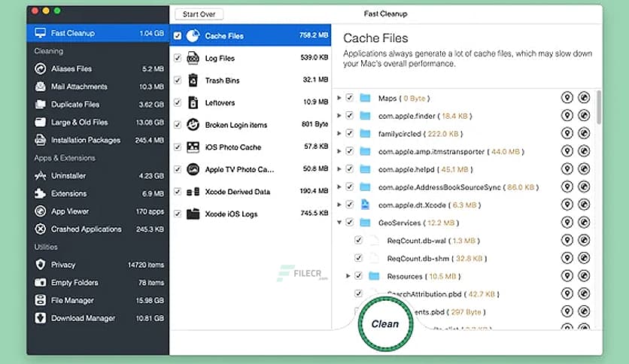Click the 758.2 MB cache size
The height and width of the screenshot is (364, 629).
tap(313, 35)
